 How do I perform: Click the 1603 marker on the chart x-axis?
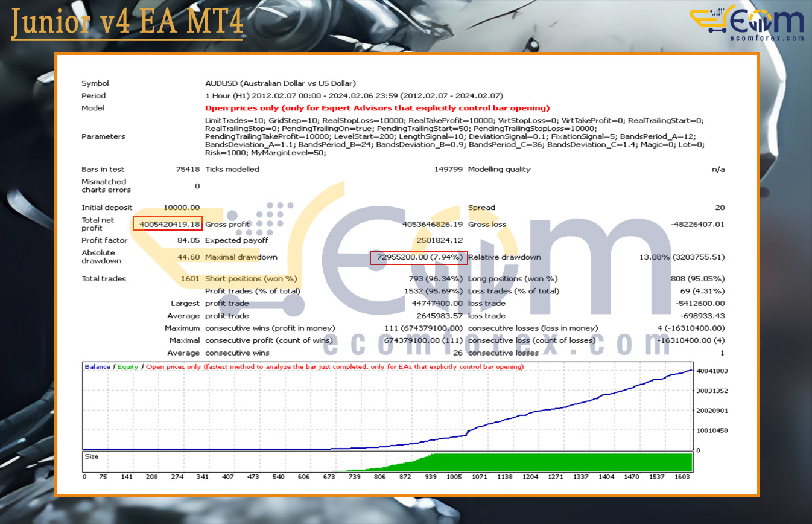pyautogui.click(x=681, y=477)
